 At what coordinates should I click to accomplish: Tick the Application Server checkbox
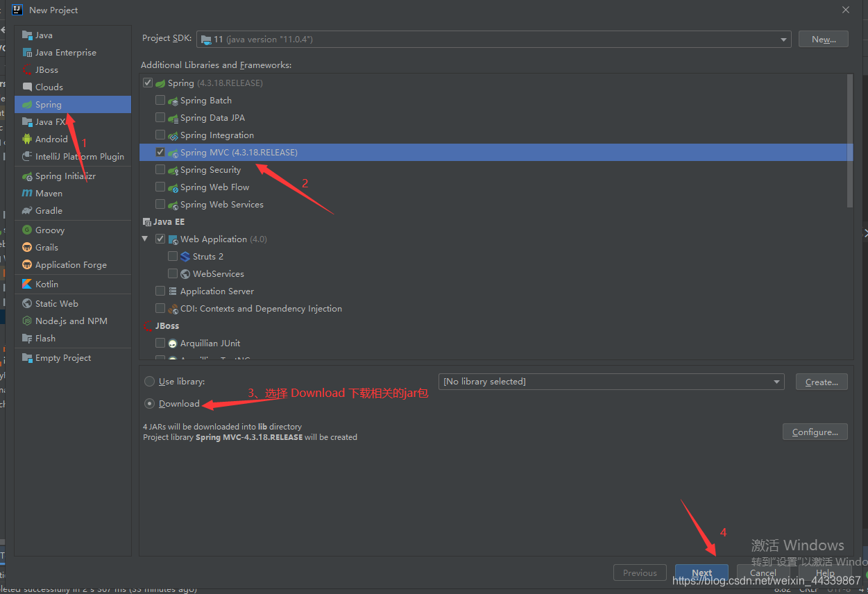click(160, 291)
